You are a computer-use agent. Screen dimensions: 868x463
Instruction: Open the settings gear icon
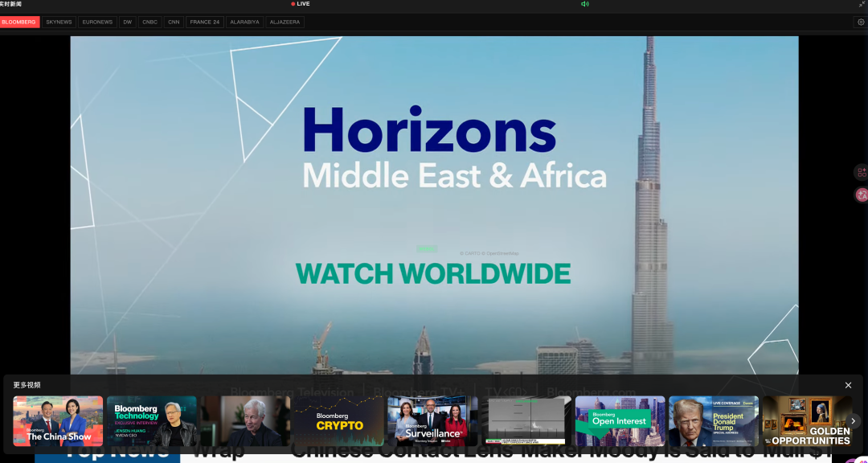pyautogui.click(x=861, y=23)
